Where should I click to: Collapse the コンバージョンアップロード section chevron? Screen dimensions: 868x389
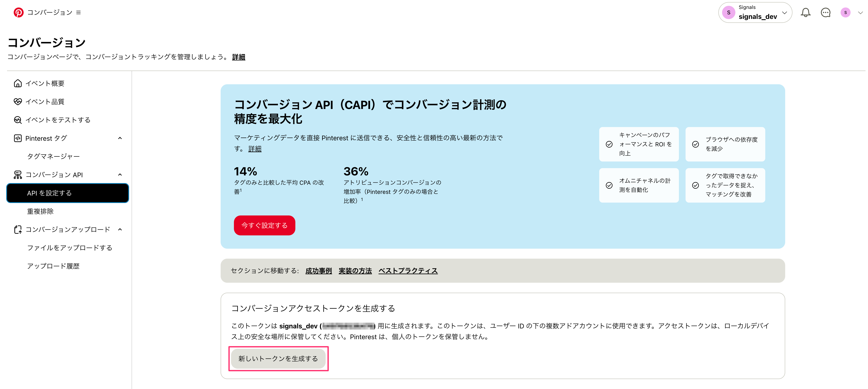[x=120, y=230]
